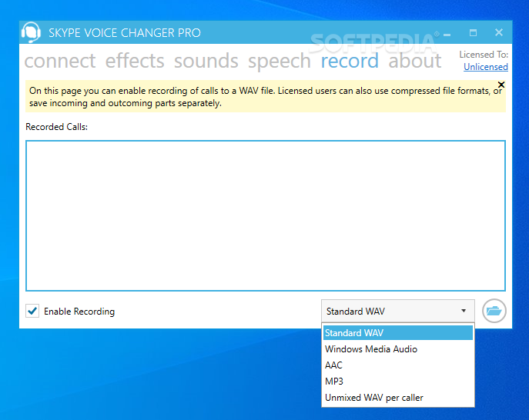Open the recordings folder icon button
Screen dimensions: 529x420
494,311
